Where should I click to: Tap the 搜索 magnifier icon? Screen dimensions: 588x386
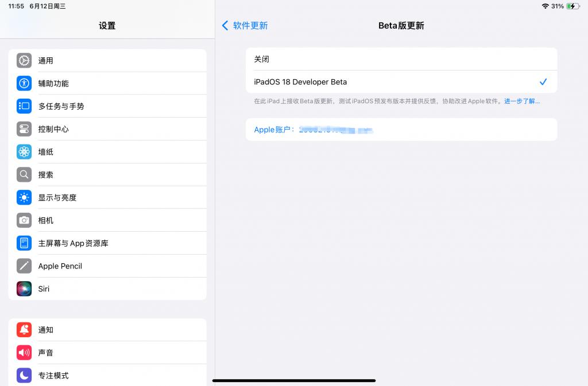[x=24, y=175]
